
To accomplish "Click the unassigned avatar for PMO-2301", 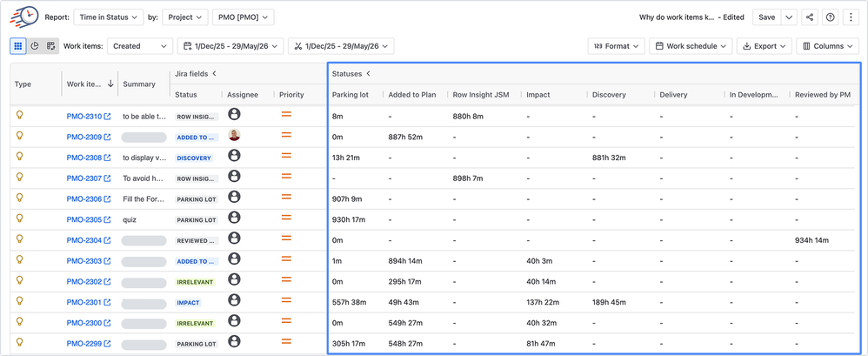I will click(234, 300).
